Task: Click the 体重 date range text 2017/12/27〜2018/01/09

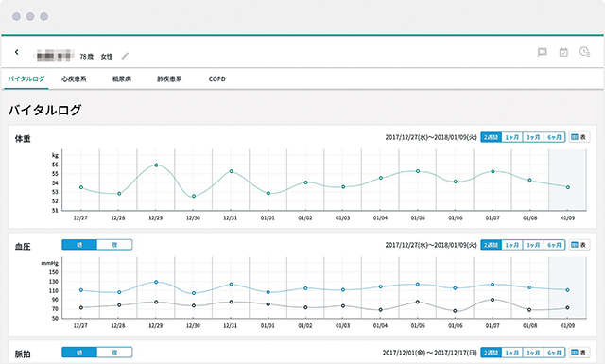Action: point(431,137)
